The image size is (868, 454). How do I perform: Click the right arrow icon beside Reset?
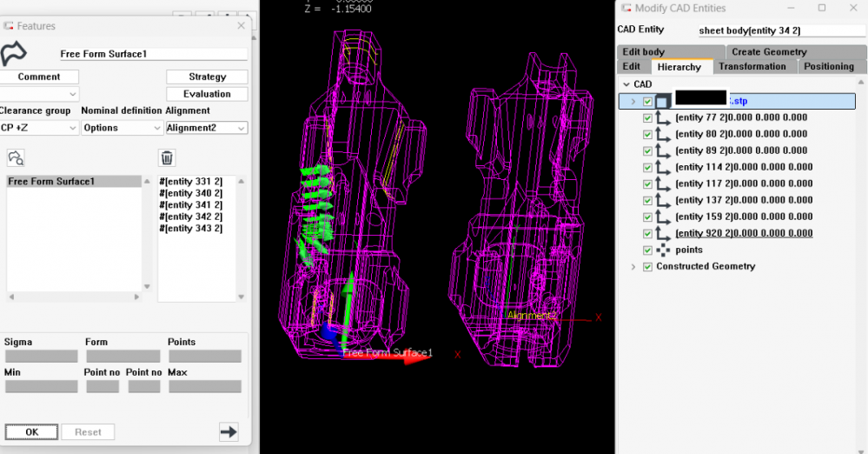pos(229,431)
